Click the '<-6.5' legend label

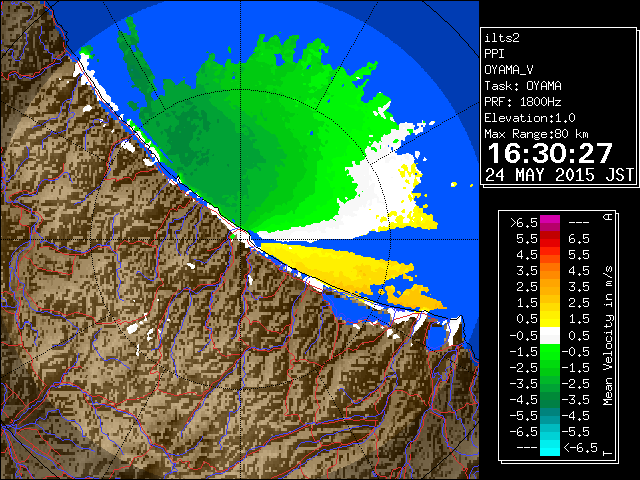pyautogui.click(x=580, y=448)
